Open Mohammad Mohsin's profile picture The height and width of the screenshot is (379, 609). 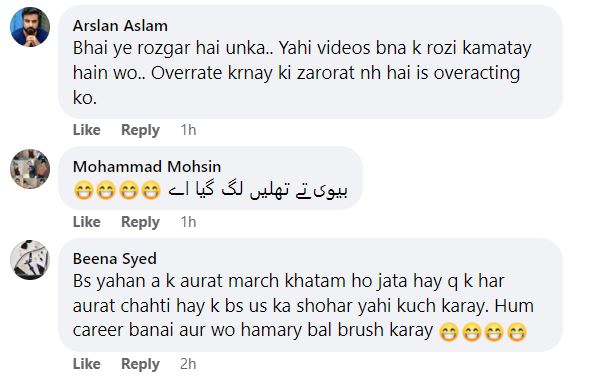30,169
